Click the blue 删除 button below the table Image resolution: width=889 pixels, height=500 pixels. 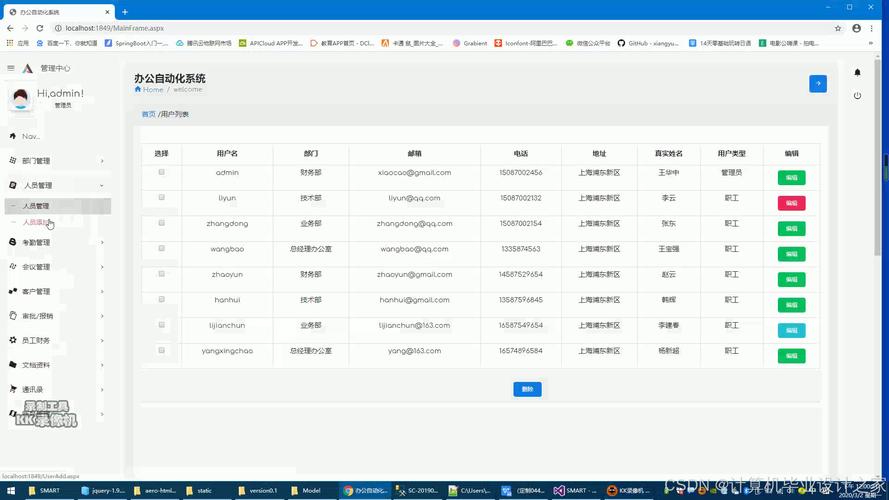pos(527,389)
